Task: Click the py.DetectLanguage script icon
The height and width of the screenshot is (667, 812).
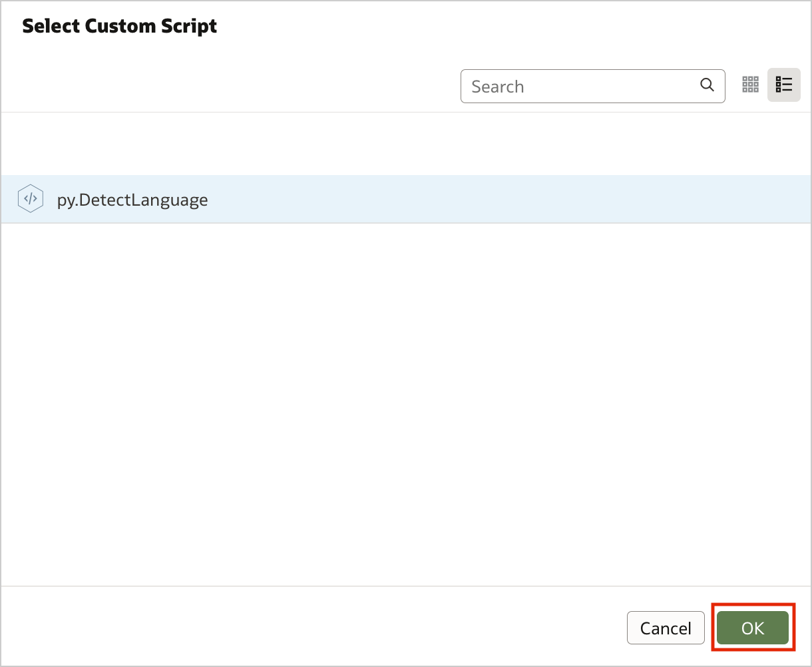Action: [x=30, y=199]
